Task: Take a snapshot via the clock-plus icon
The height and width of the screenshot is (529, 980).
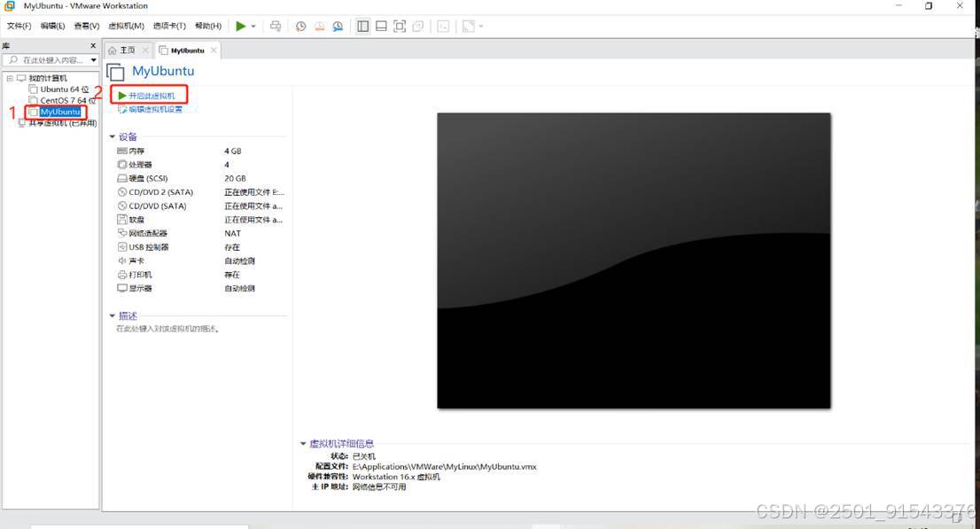Action: [x=300, y=27]
